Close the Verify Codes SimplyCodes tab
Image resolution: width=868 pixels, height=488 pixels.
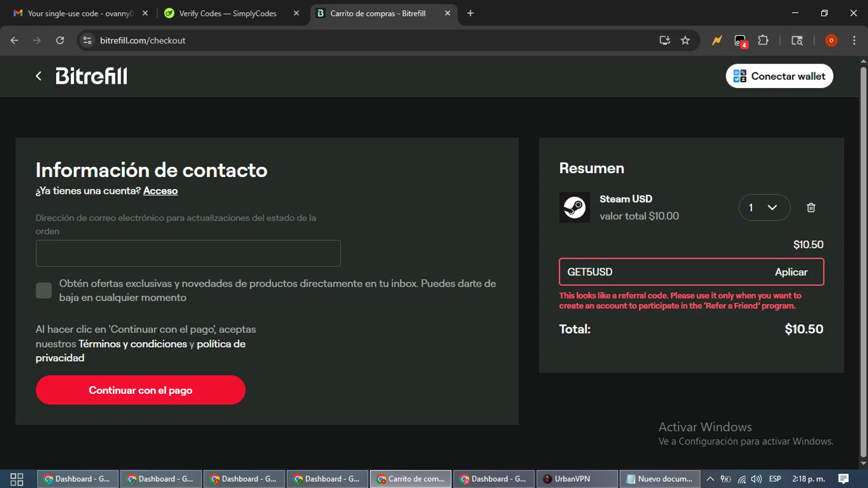[296, 13]
